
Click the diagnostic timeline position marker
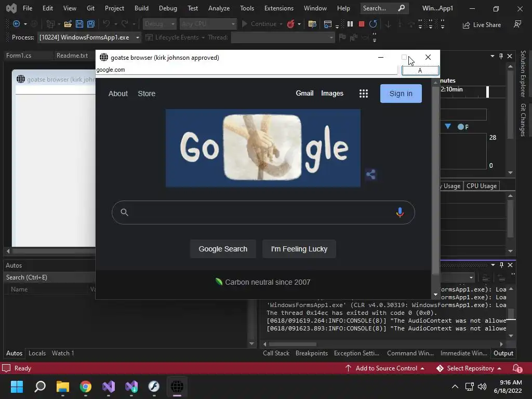pyautogui.click(x=487, y=92)
